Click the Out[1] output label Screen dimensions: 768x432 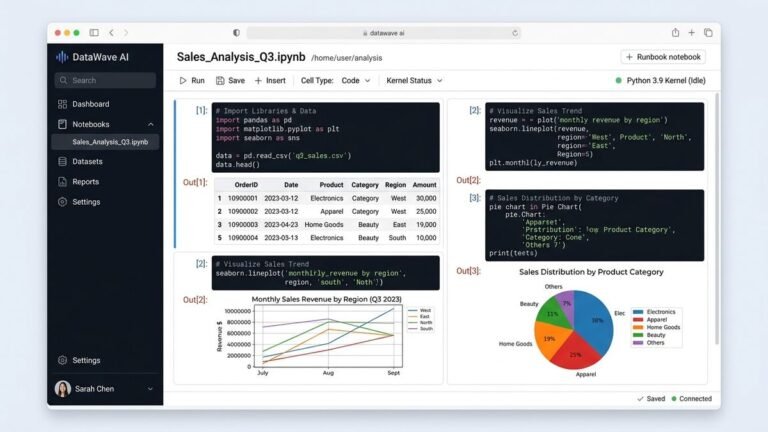click(195, 182)
